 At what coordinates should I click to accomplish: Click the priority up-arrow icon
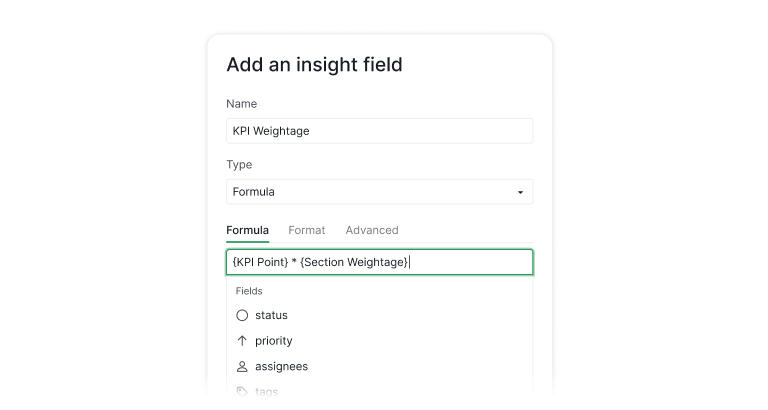coord(242,341)
